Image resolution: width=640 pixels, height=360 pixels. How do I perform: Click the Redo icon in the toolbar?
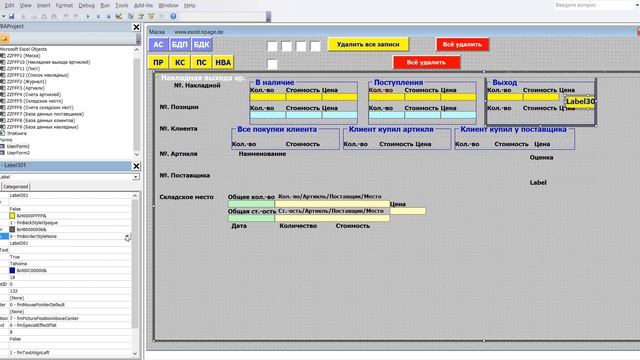click(76, 16)
